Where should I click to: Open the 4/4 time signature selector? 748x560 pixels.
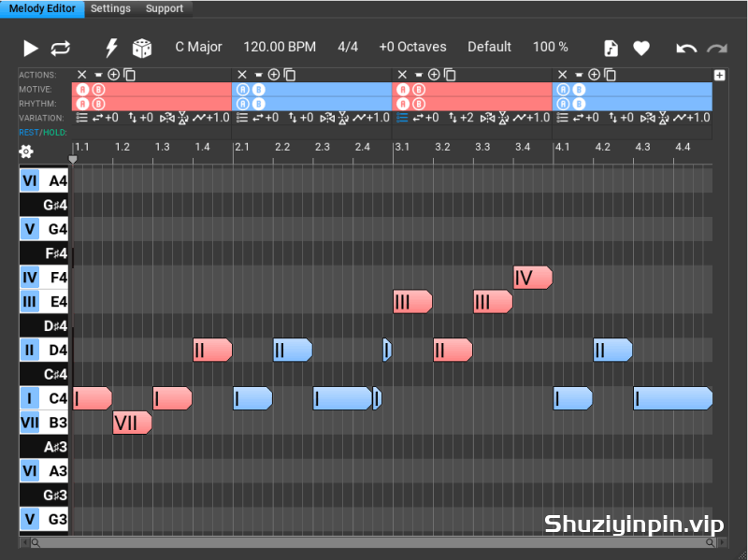click(x=348, y=47)
